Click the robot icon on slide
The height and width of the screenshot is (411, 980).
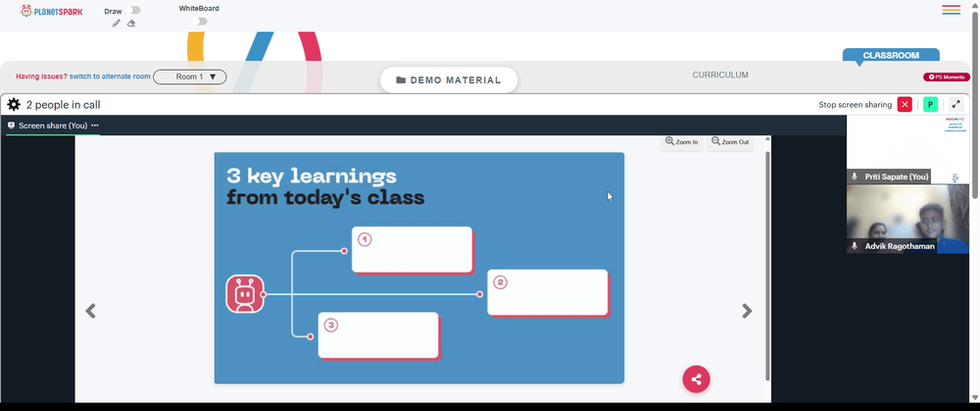[x=245, y=294]
